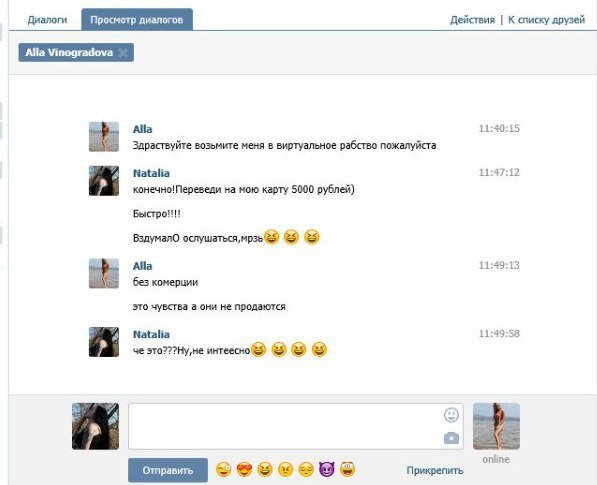Insert the purple devil emoji
597x485 pixels.
(327, 469)
